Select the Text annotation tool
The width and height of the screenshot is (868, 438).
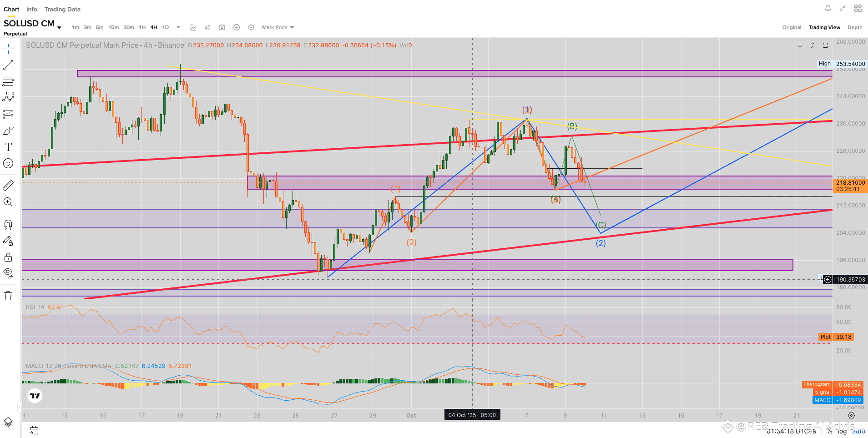pyautogui.click(x=8, y=147)
